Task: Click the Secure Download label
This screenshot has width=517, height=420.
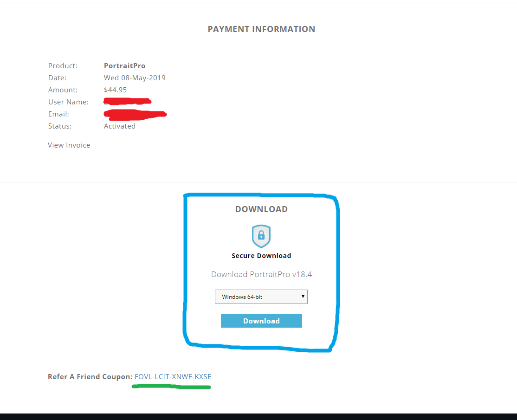Action: (261, 256)
